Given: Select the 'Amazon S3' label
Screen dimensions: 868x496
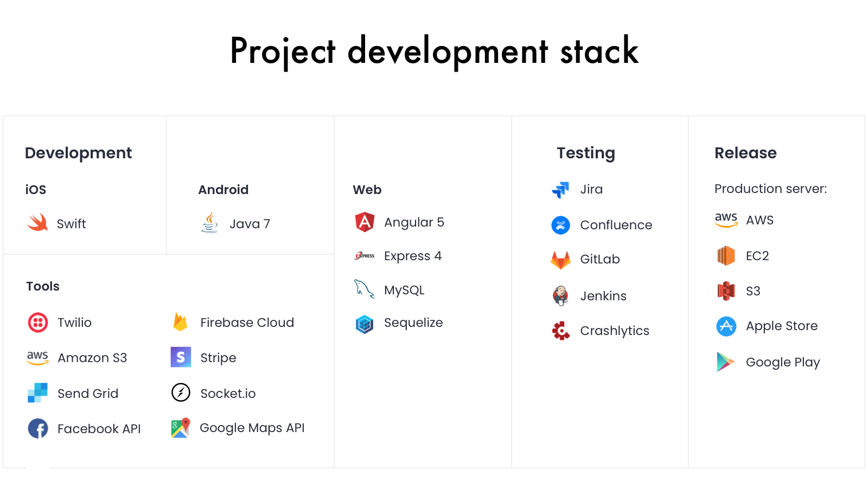Looking at the screenshot, I should coord(92,358).
